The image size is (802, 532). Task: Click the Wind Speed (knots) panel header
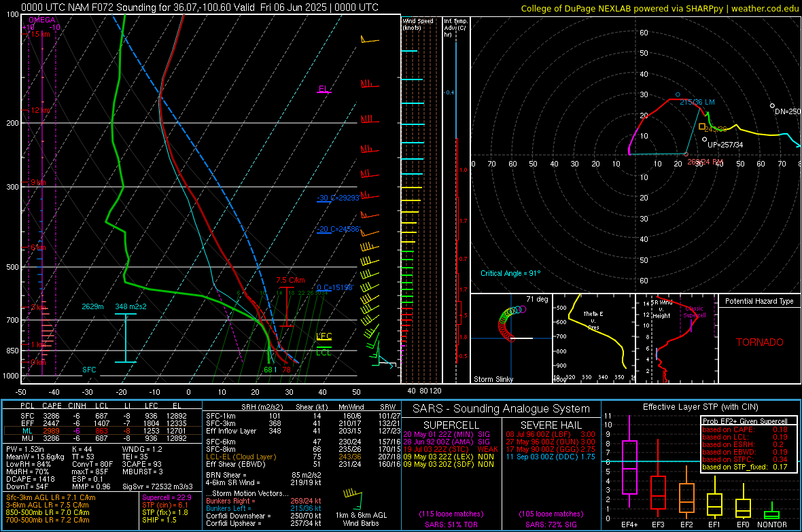click(418, 24)
